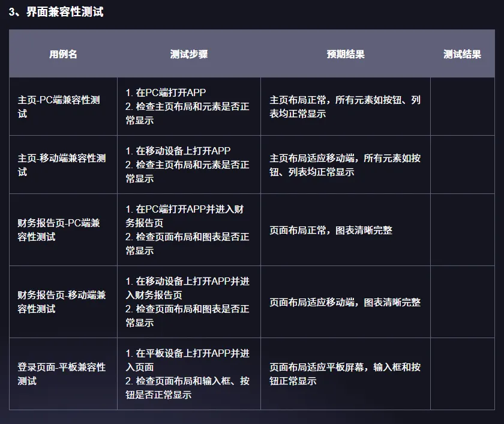
Task: Click the 预期结果 column header
Action: click(346, 54)
